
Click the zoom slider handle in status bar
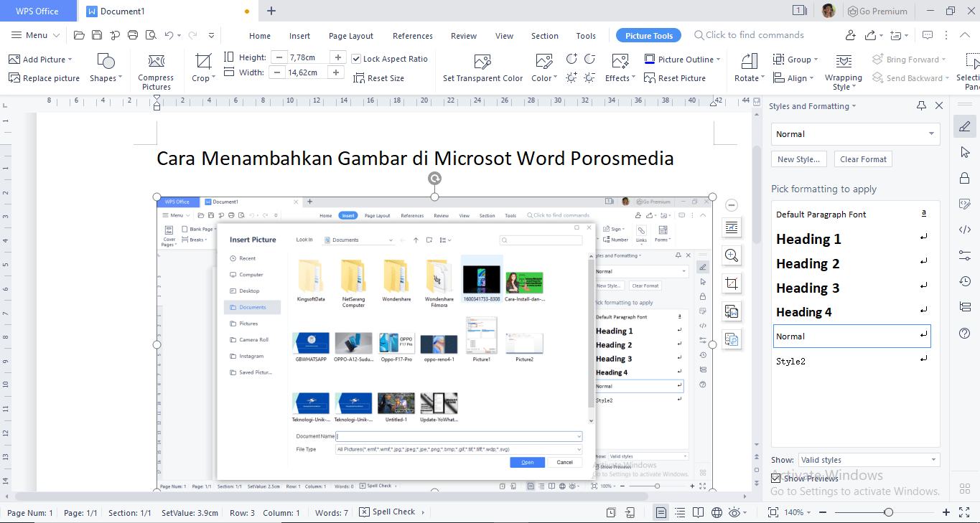click(x=889, y=512)
